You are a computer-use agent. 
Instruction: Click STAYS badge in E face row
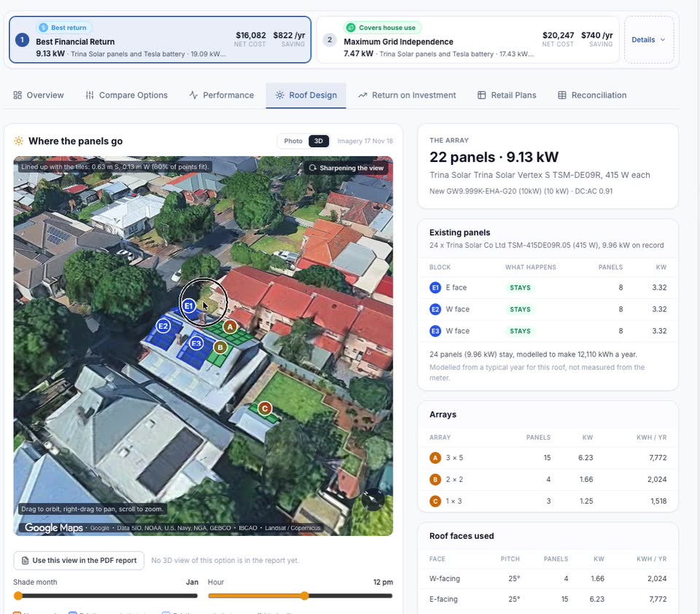point(520,287)
